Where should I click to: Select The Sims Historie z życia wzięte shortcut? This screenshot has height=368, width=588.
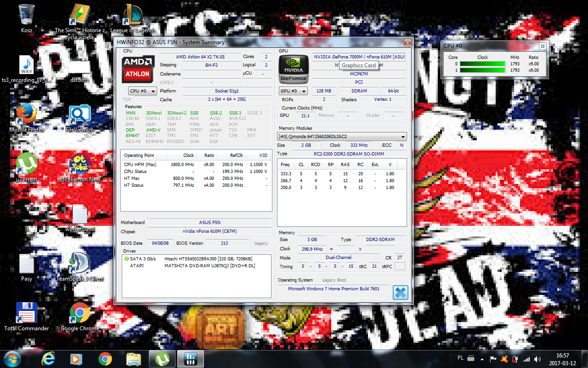(80, 22)
